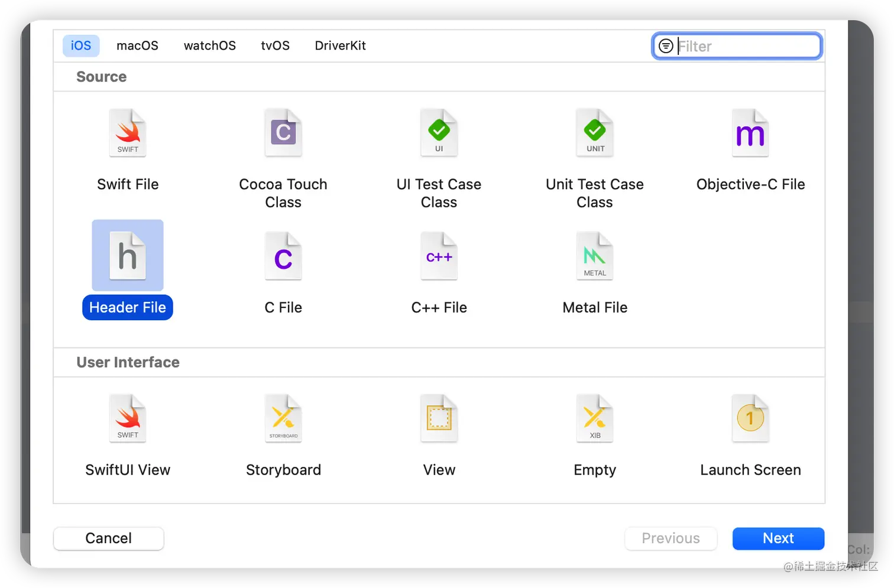Click the 'Unit Test Case Class' label
This screenshot has width=894, height=588.
[x=595, y=193]
